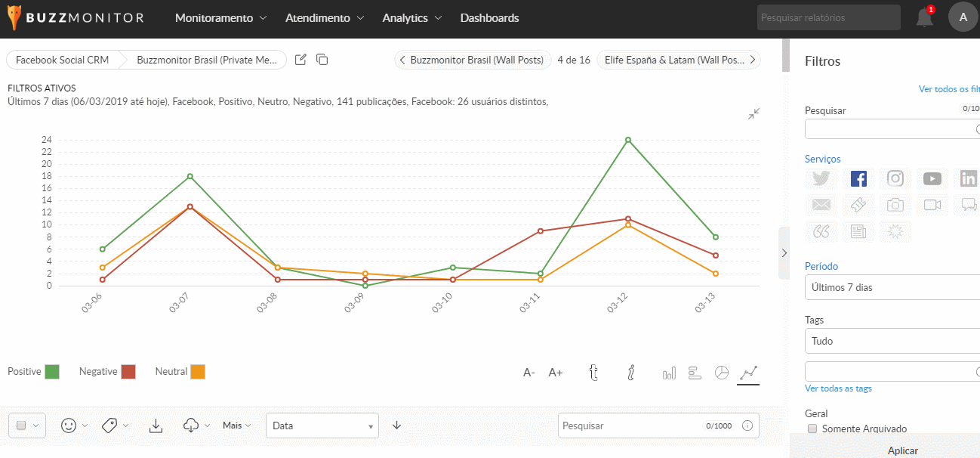Open the Período dropdown Últimos 7 dias
Viewport: 980px width, 458px height.
pos(892,287)
